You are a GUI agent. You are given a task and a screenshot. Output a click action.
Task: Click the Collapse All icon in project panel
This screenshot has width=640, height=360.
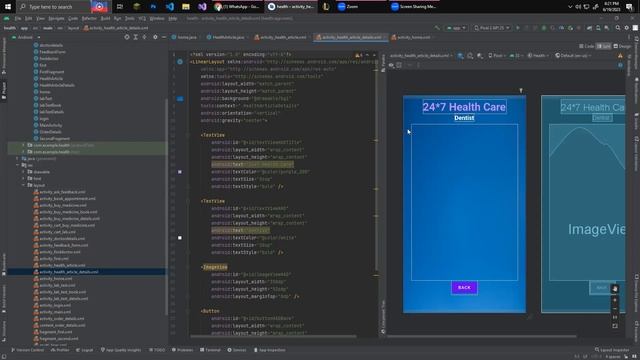pos(144,37)
